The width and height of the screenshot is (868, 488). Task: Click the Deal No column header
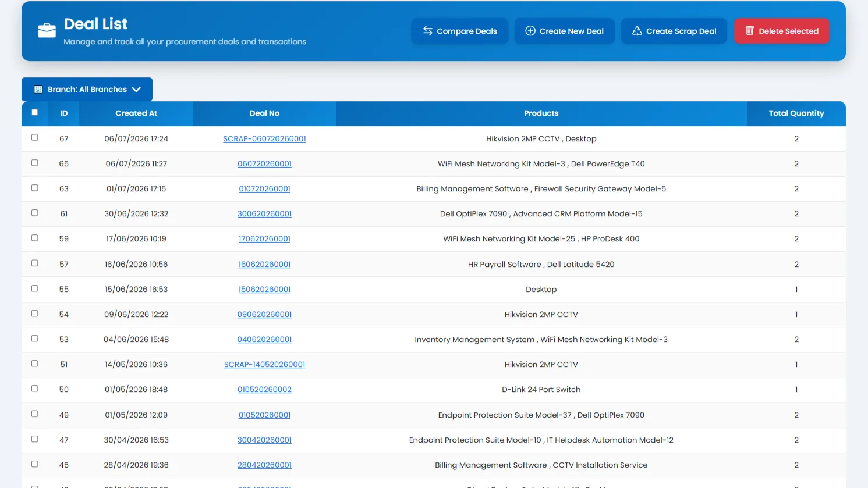[x=264, y=113]
